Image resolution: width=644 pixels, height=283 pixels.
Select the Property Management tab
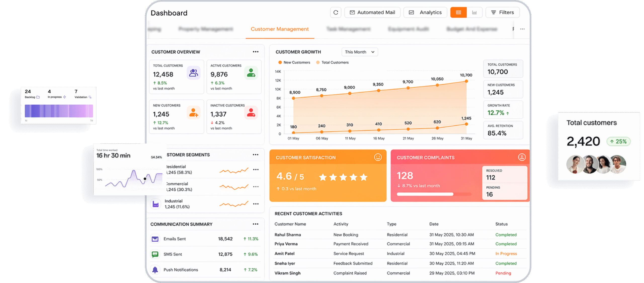[206, 29]
